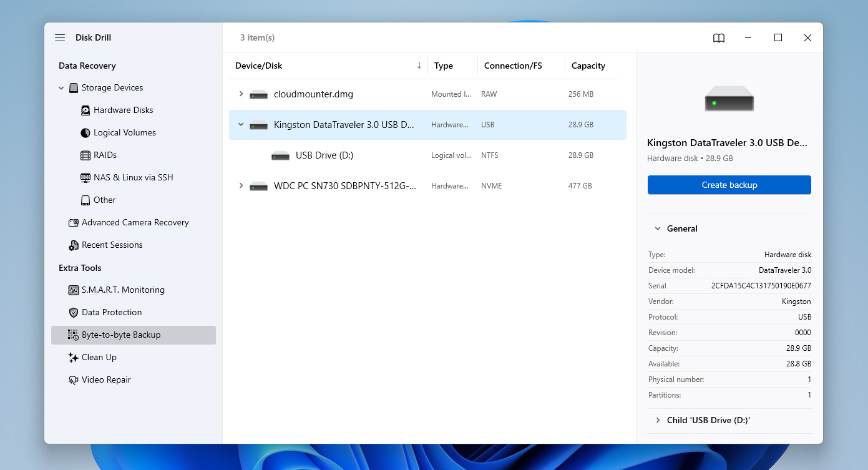Go to Advanced Camera Recovery
Viewport: 868px width, 470px height.
pyautogui.click(x=135, y=223)
